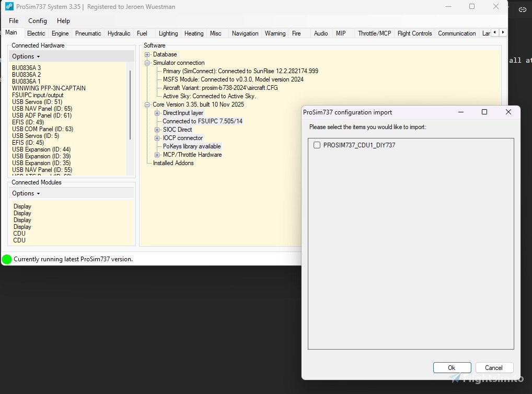Cancel the configuration import dialog
Image resolution: width=532 pixels, height=394 pixels.
point(493,367)
